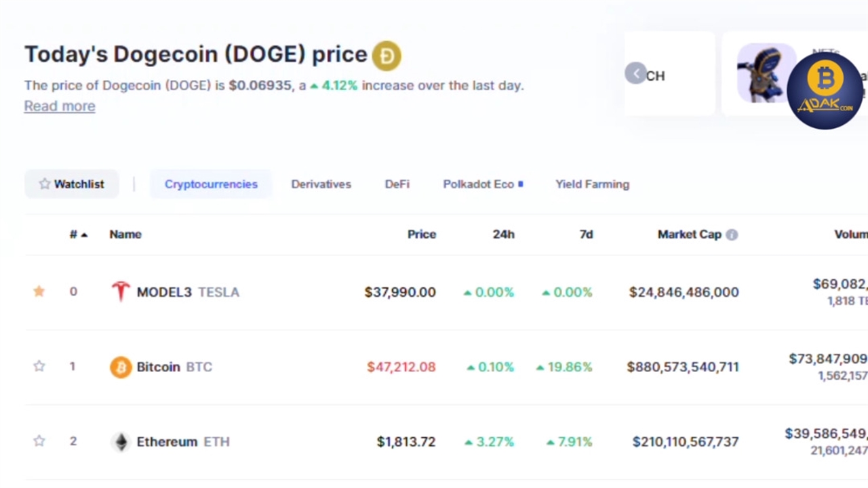This screenshot has width=868, height=488.
Task: Click the Dogecoin logo beside the heading
Action: tap(387, 56)
